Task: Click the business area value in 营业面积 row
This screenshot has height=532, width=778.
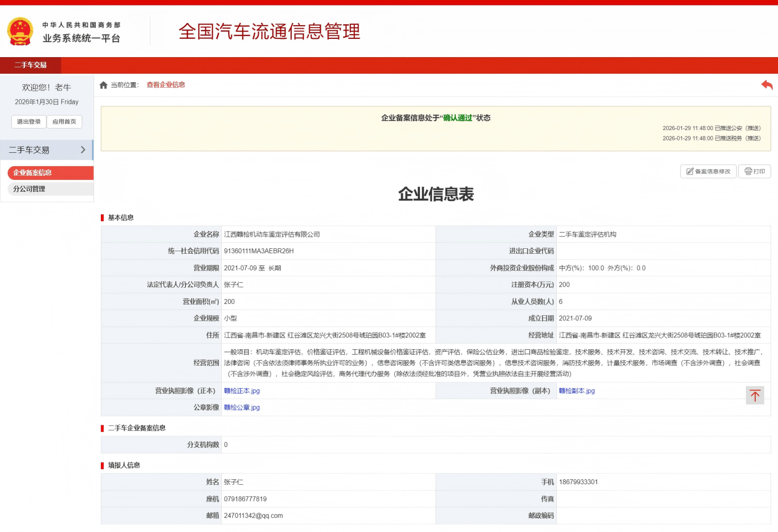Action: pos(229,301)
